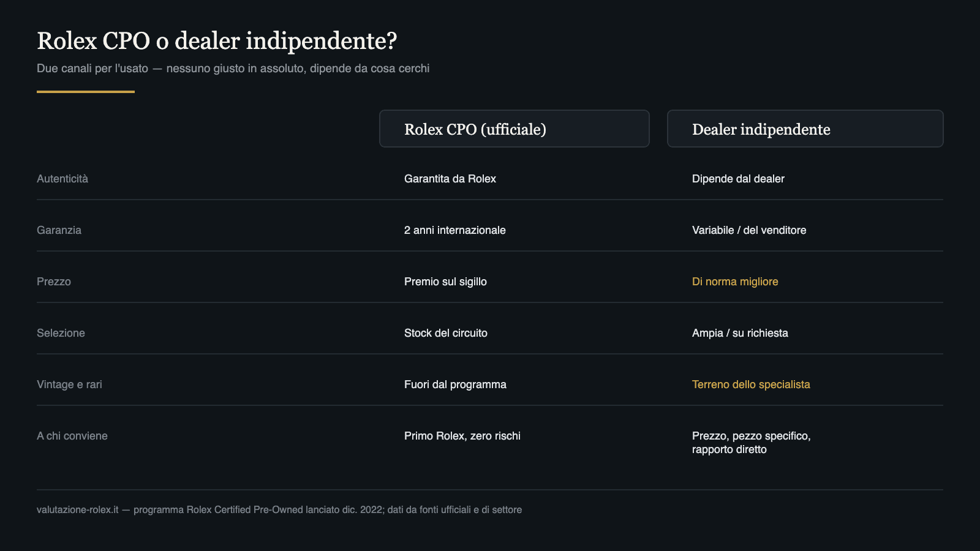
Task: Click the Ampia / su richiesta cell
Action: [740, 333]
